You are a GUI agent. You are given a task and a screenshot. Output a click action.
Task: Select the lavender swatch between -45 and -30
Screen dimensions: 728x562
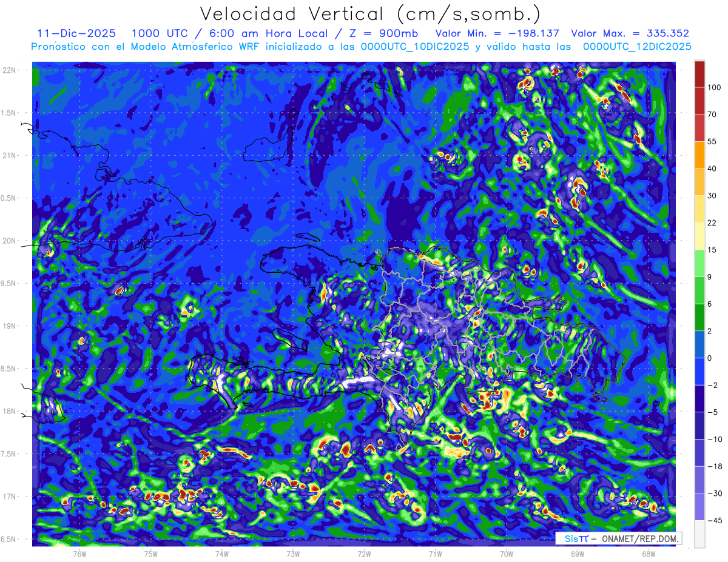[x=699, y=506]
